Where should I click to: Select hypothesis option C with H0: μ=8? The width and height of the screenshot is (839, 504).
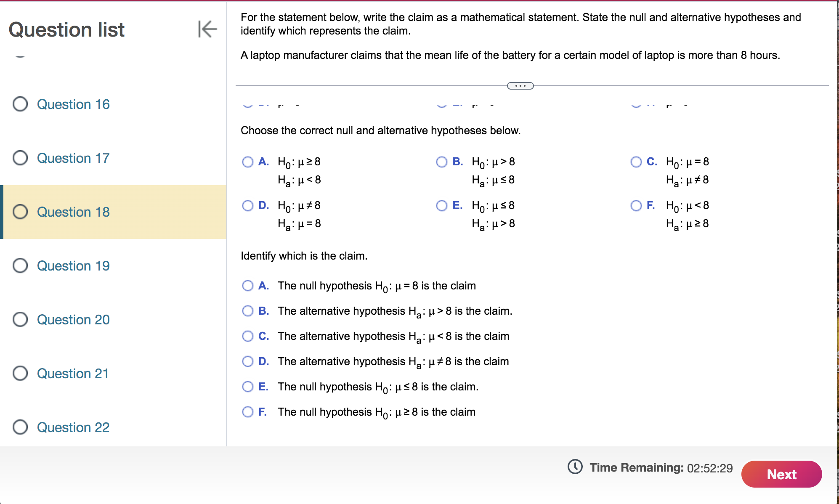tap(636, 162)
